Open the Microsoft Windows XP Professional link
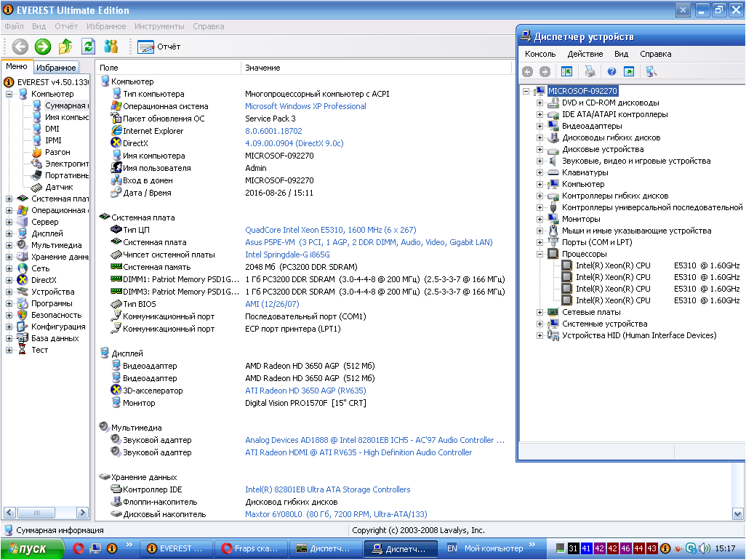 tap(305, 106)
